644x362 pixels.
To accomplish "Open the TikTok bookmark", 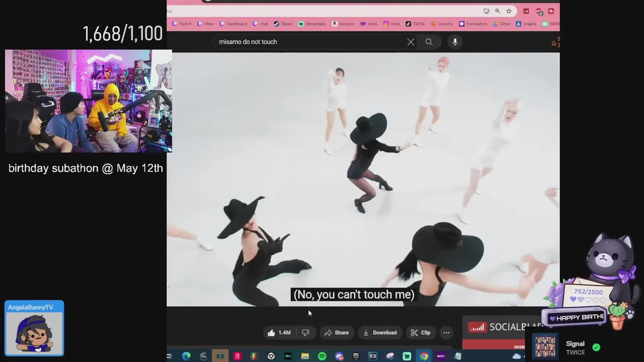I will (x=416, y=24).
